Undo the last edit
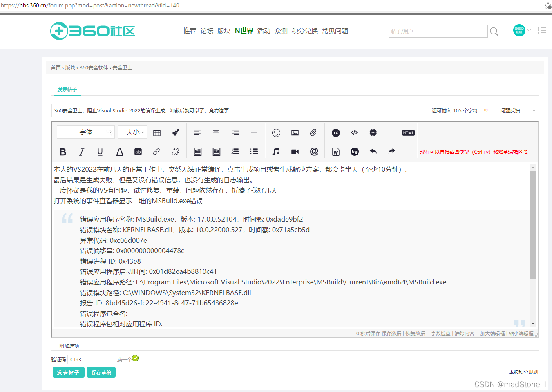The width and height of the screenshot is (552, 392). (373, 151)
